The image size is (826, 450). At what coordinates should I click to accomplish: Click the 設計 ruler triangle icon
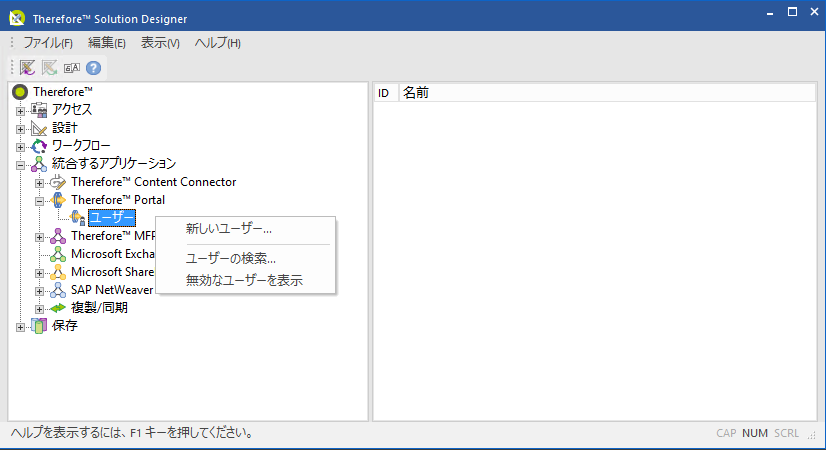tap(39, 128)
